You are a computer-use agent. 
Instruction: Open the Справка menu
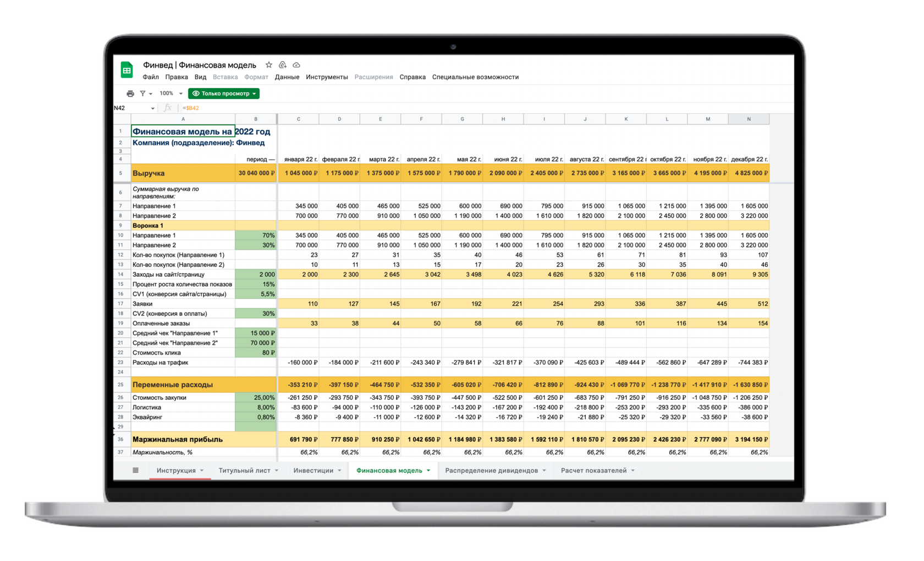click(413, 77)
